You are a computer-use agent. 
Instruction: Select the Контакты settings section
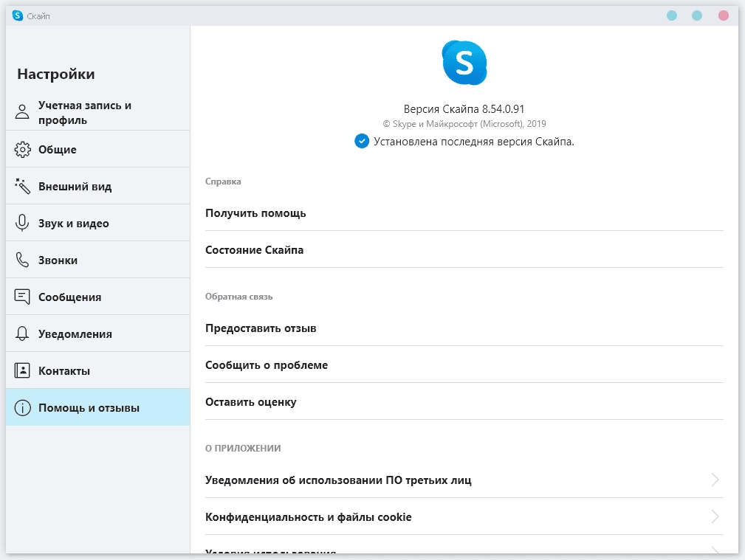98,370
